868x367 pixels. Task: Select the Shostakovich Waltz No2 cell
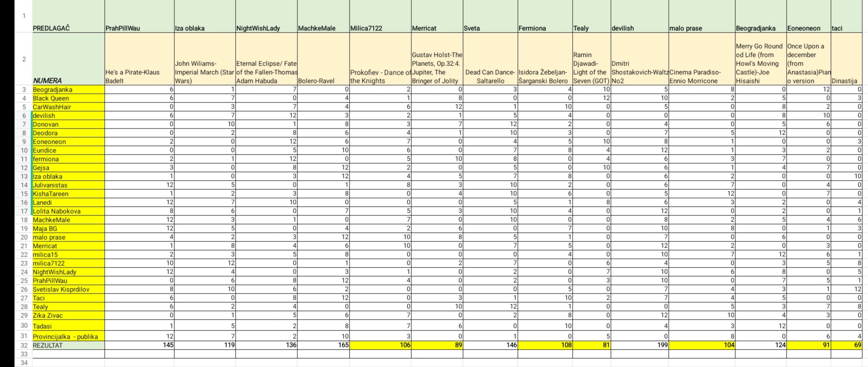click(x=640, y=59)
